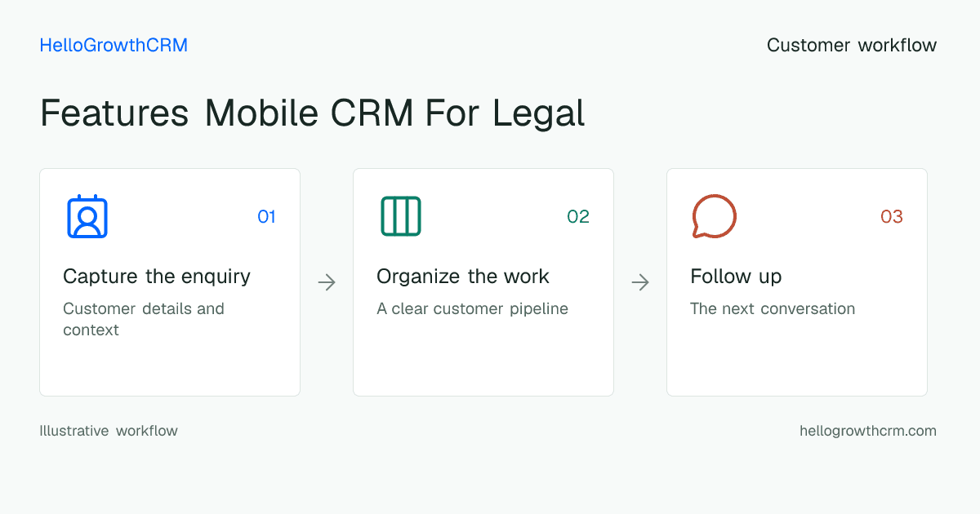Click the contact card icon in Capture card
The width and height of the screenshot is (980, 514).
click(x=87, y=216)
